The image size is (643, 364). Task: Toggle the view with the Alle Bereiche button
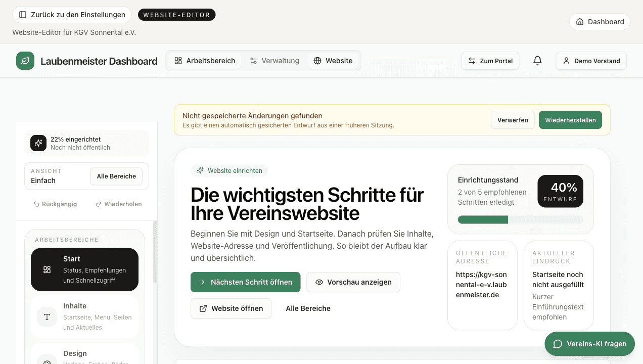(116, 176)
